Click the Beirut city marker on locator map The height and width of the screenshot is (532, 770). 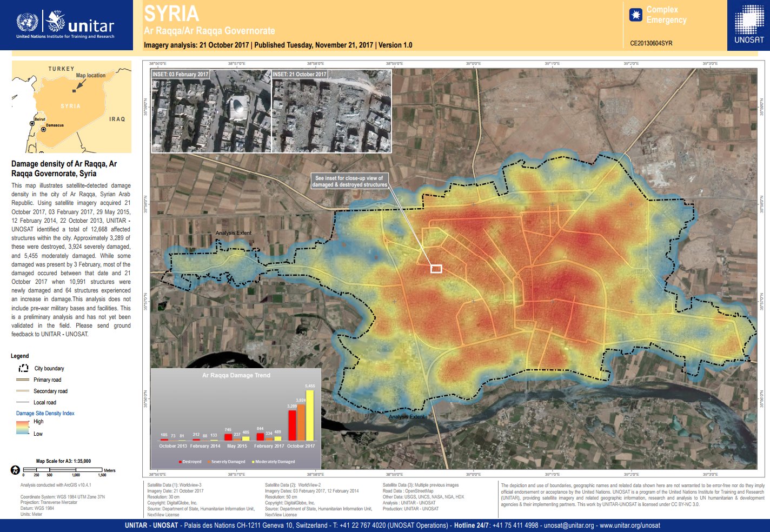point(32,124)
